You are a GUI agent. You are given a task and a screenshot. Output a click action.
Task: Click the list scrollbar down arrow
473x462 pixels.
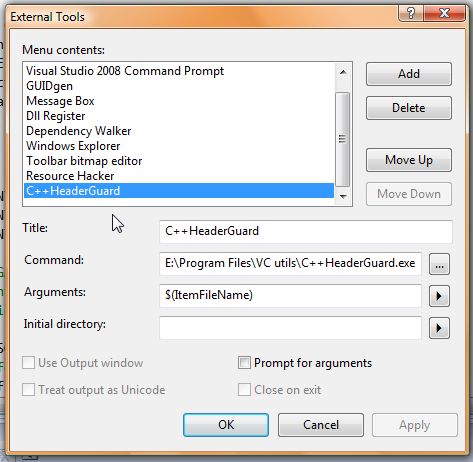click(x=343, y=196)
